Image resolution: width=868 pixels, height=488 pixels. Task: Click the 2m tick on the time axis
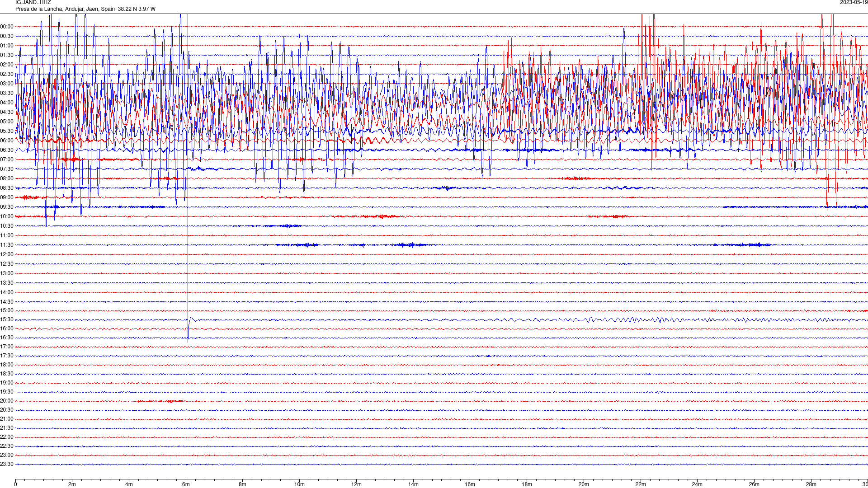tap(72, 484)
